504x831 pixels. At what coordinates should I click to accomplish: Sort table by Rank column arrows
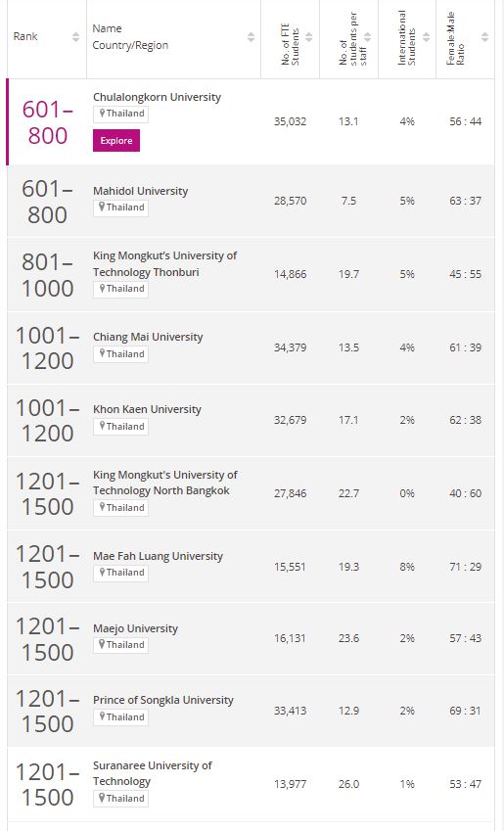tap(75, 36)
